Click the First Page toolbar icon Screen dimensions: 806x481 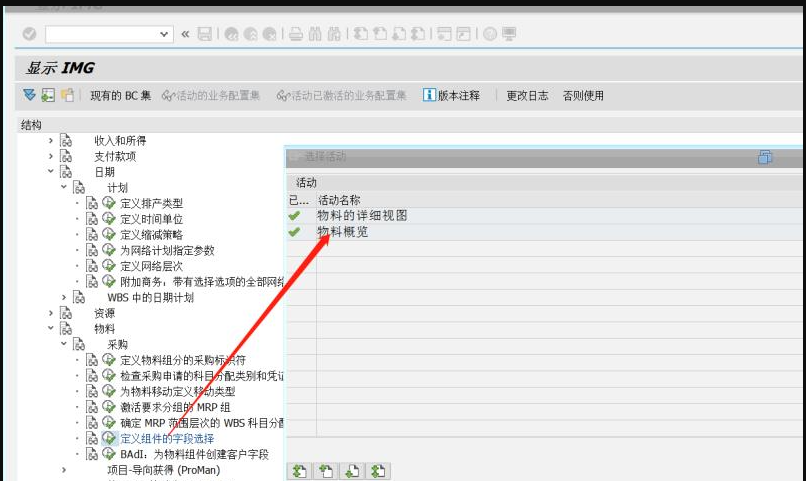pyautogui.click(x=361, y=34)
